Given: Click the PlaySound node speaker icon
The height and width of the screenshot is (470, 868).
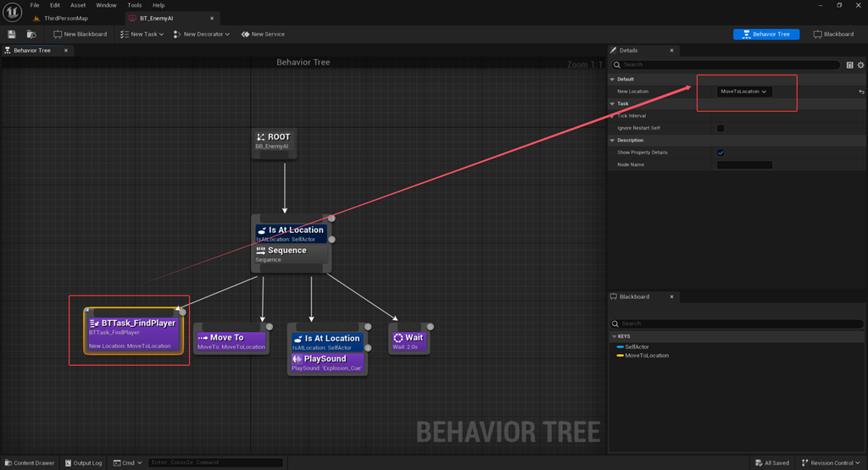Looking at the screenshot, I should pos(297,359).
